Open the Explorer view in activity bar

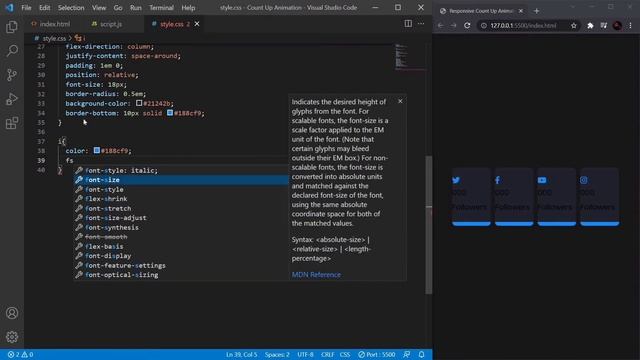click(12, 27)
